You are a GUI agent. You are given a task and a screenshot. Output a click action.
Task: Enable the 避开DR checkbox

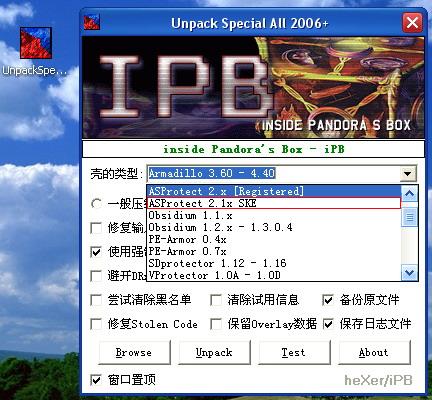(x=97, y=276)
